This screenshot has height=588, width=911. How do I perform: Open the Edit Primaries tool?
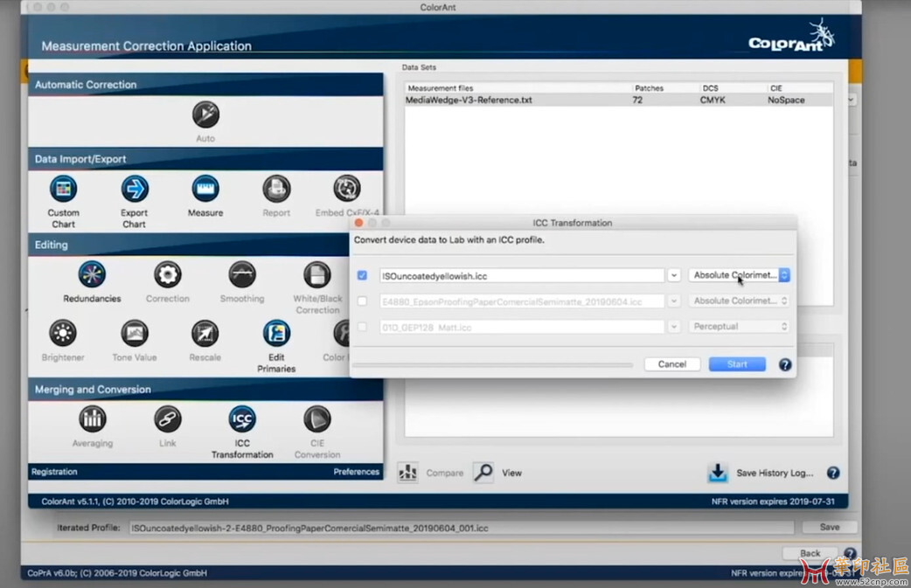276,334
